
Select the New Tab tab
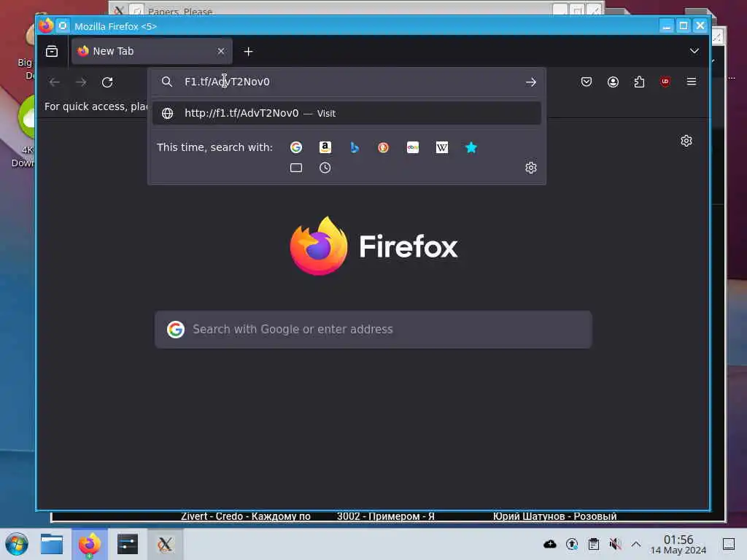(152, 51)
